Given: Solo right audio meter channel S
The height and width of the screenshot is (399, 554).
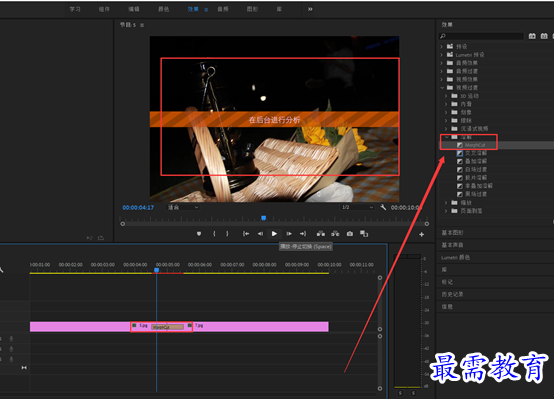Looking at the screenshot, I should [x=413, y=393].
